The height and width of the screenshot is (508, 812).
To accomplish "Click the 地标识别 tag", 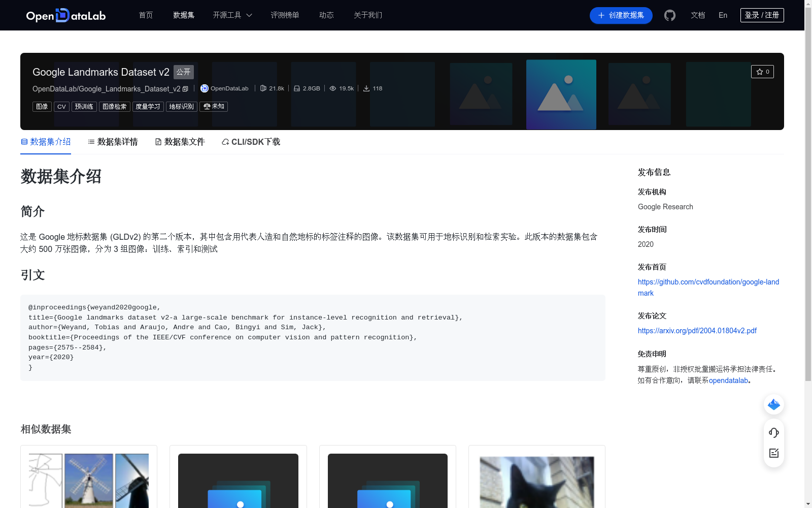I will point(182,107).
